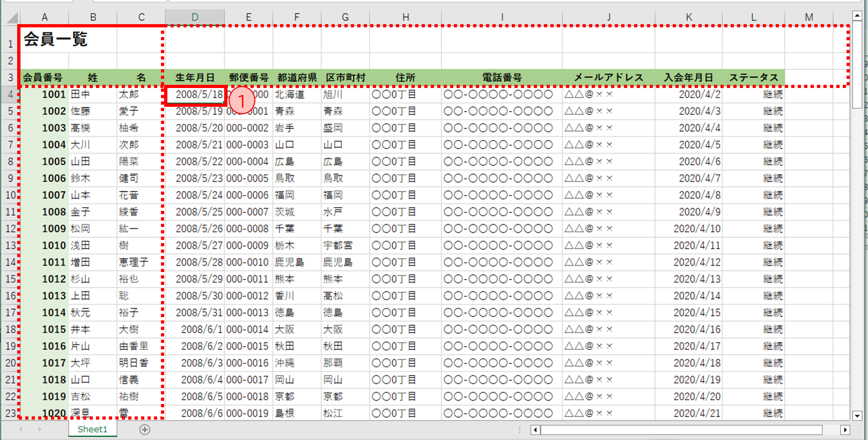Viewport: 868px width, 440px height.
Task: Click horizontal scrollbar right arrow
Action: coord(845,430)
